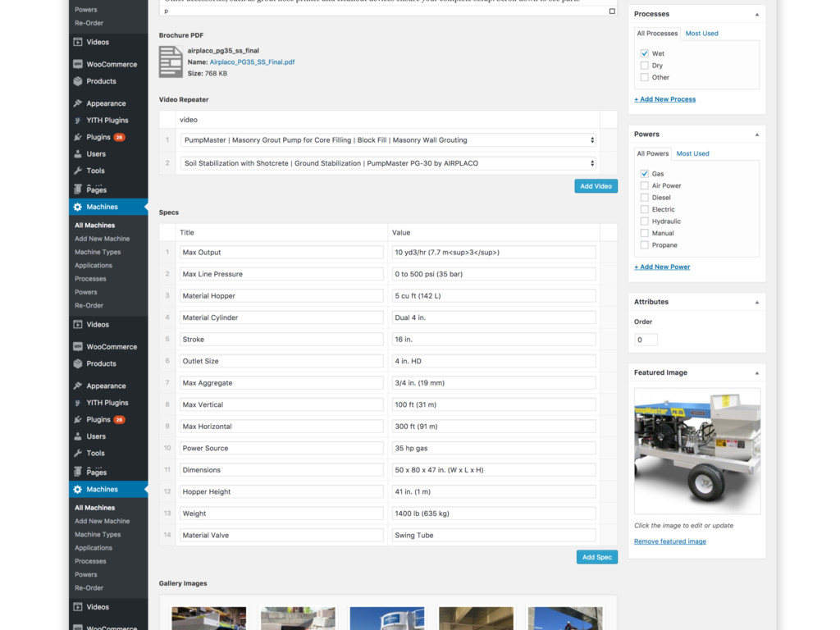Collapse the Attributes panel with its arrow
Screen dimensions: 840x630
click(x=757, y=302)
